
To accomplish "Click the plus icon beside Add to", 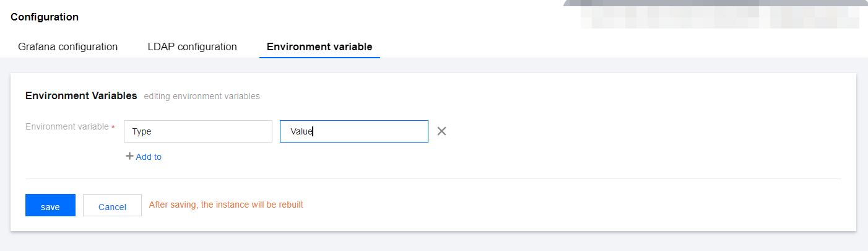I will (x=129, y=156).
